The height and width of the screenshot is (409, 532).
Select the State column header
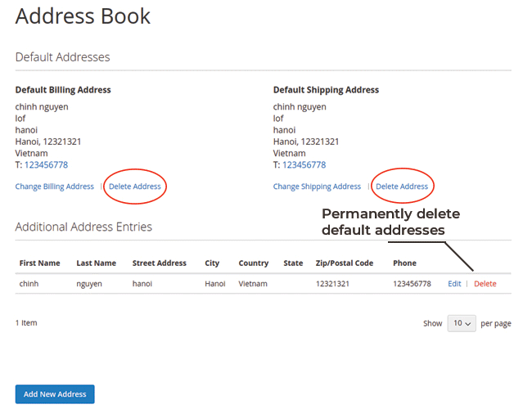pos(293,263)
